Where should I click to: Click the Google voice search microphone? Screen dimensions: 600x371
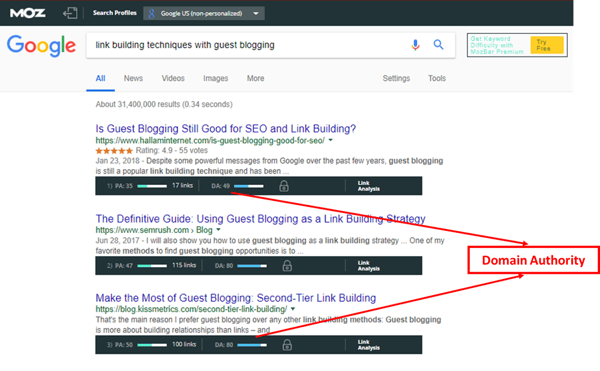[415, 45]
